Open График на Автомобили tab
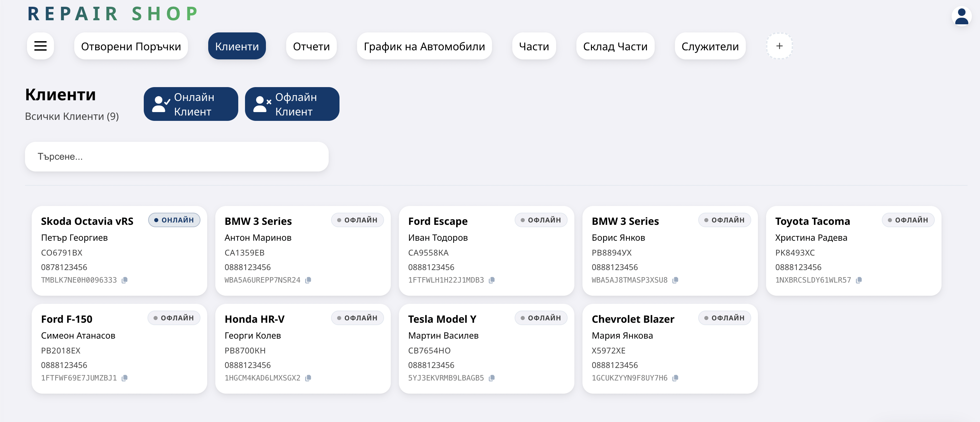Image resolution: width=980 pixels, height=422 pixels. (x=424, y=46)
